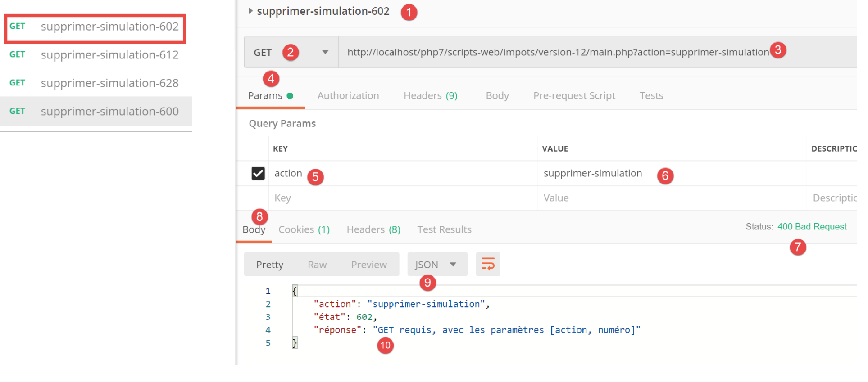Switch to the Pre-request Script tab

click(573, 95)
